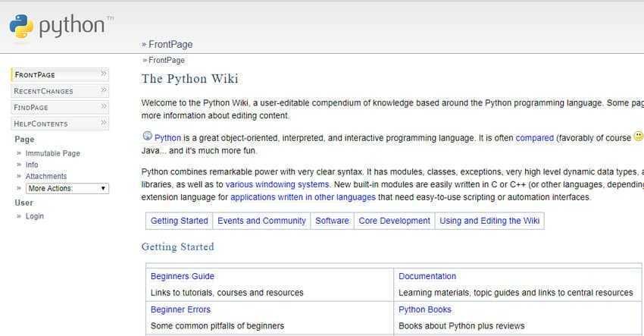Click the smiley face emoticon

coord(639,137)
